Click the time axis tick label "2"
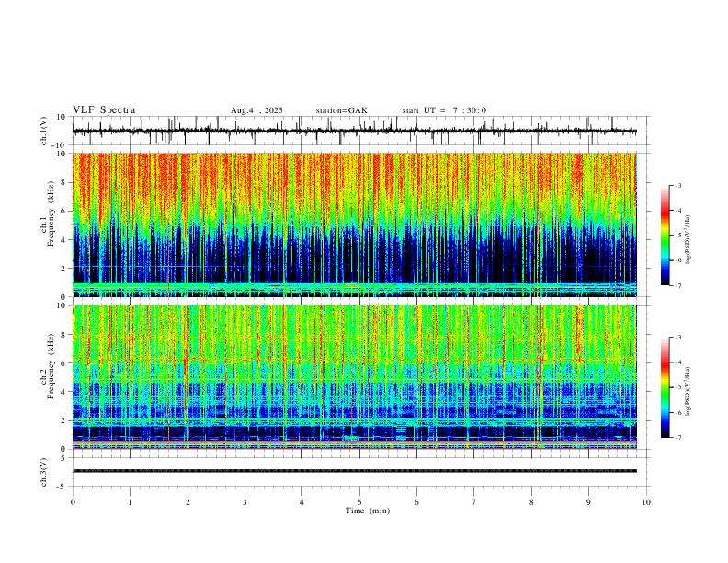 pyautogui.click(x=188, y=502)
